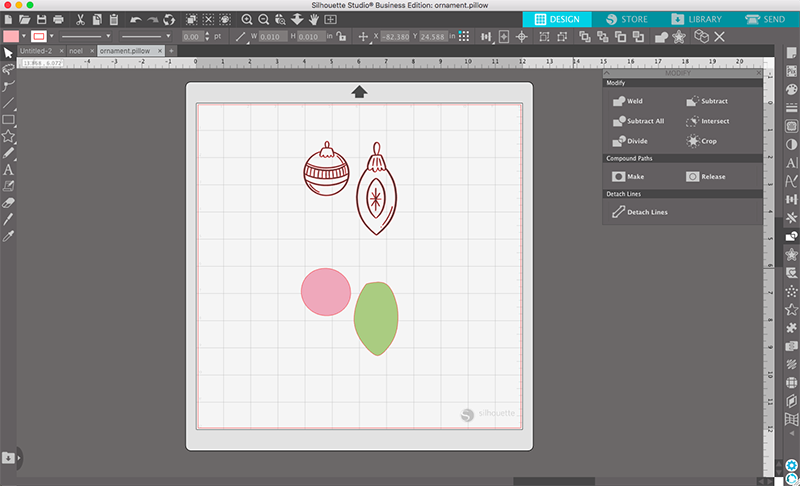Select the Text tool in left toolbar

8,170
